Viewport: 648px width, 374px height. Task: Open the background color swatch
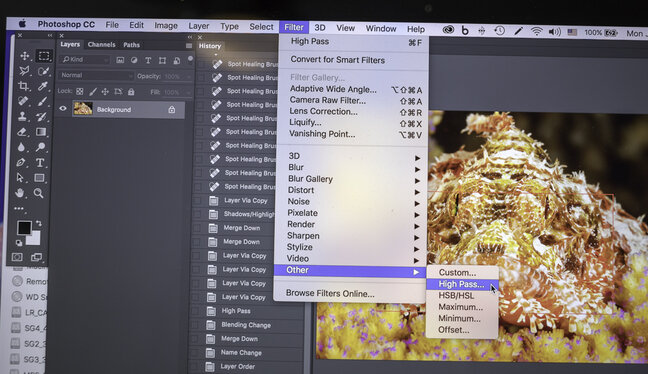point(35,239)
